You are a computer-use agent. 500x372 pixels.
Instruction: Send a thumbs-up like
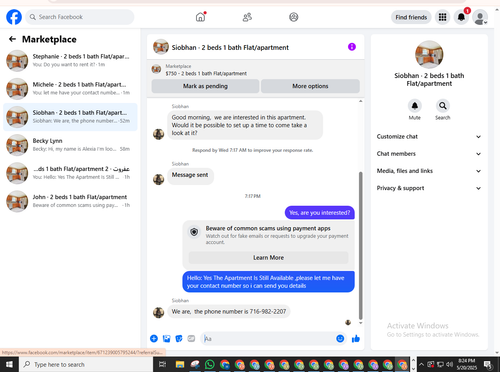coord(356,339)
